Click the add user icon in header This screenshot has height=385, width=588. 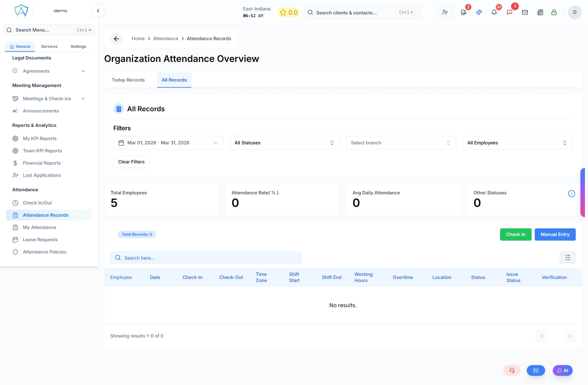pyautogui.click(x=445, y=12)
